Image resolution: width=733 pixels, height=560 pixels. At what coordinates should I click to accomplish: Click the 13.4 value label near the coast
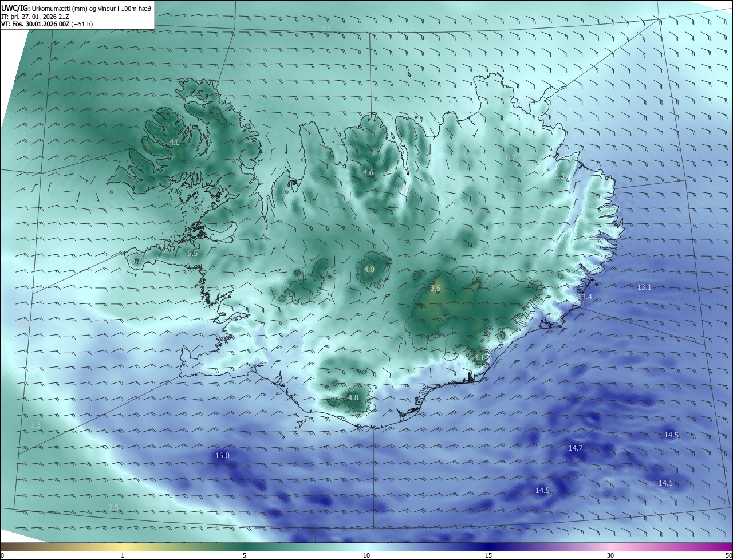(x=585, y=297)
